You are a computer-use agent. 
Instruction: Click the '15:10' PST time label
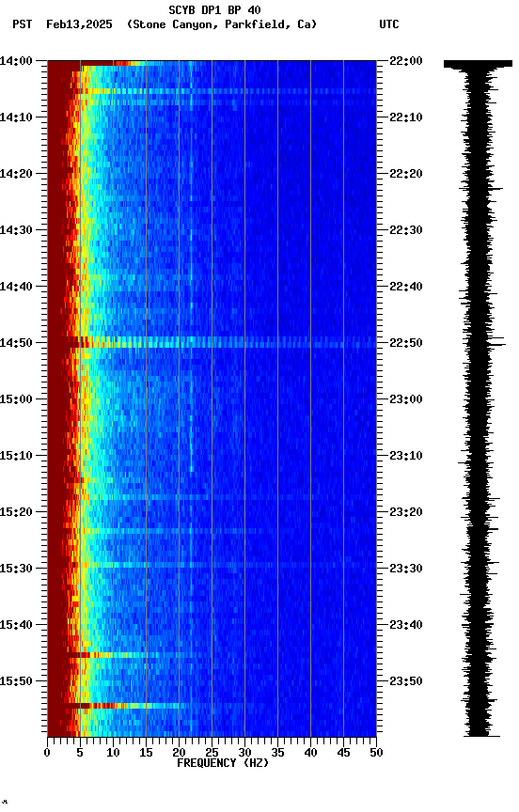[16, 456]
